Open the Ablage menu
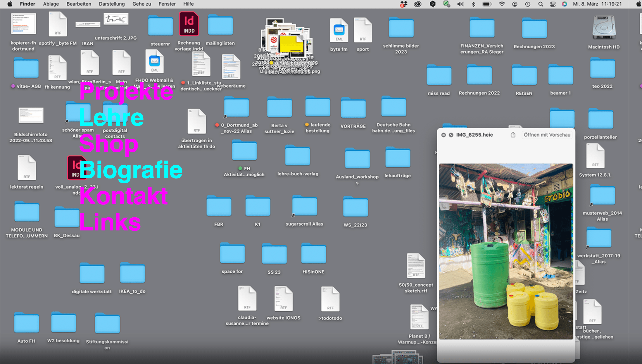 (x=51, y=4)
